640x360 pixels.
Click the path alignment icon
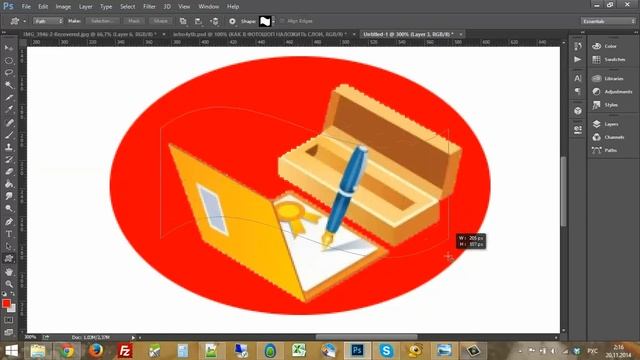click(198, 21)
